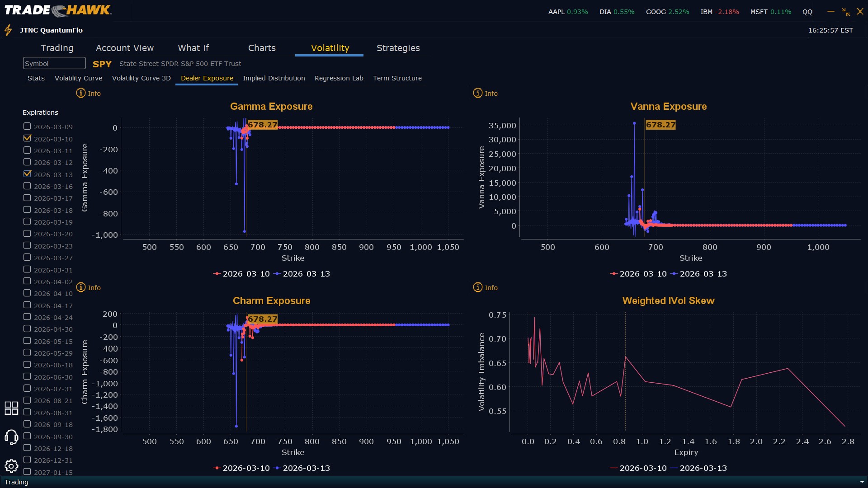This screenshot has width=868, height=488.
Task: Click the lightning bolt icon beside JTNC QuantumFlo
Action: (x=8, y=30)
